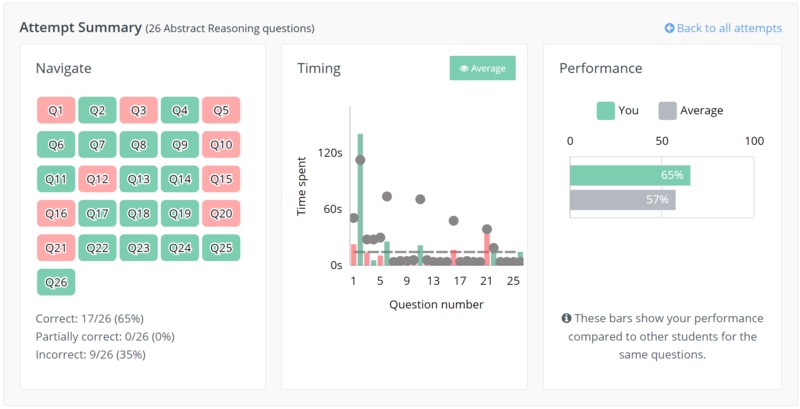This screenshot has height=409, width=800.
Task: Click the 65% You performance bar
Action: point(630,175)
